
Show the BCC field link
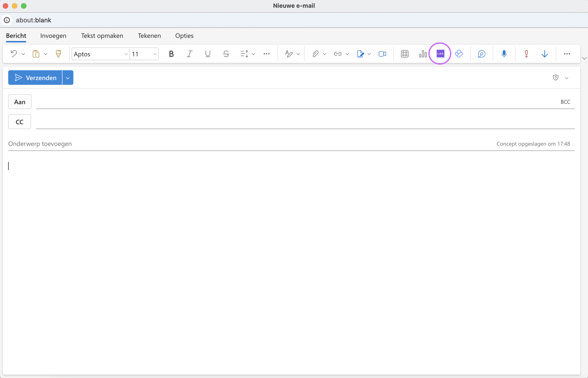565,102
